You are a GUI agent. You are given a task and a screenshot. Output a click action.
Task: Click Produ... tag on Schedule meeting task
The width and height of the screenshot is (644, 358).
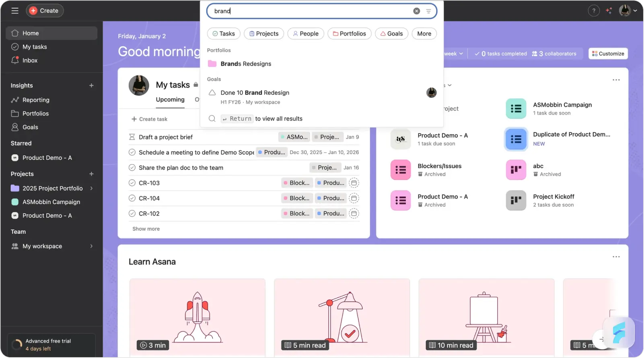pyautogui.click(x=272, y=152)
